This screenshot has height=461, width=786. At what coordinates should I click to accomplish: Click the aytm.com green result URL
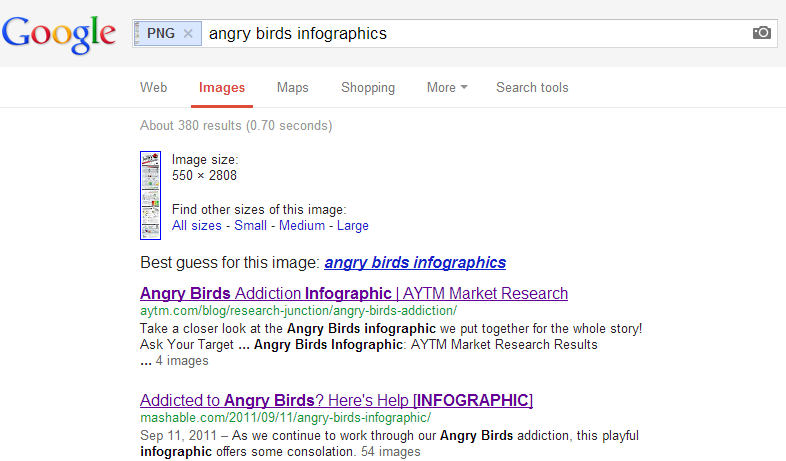click(298, 311)
